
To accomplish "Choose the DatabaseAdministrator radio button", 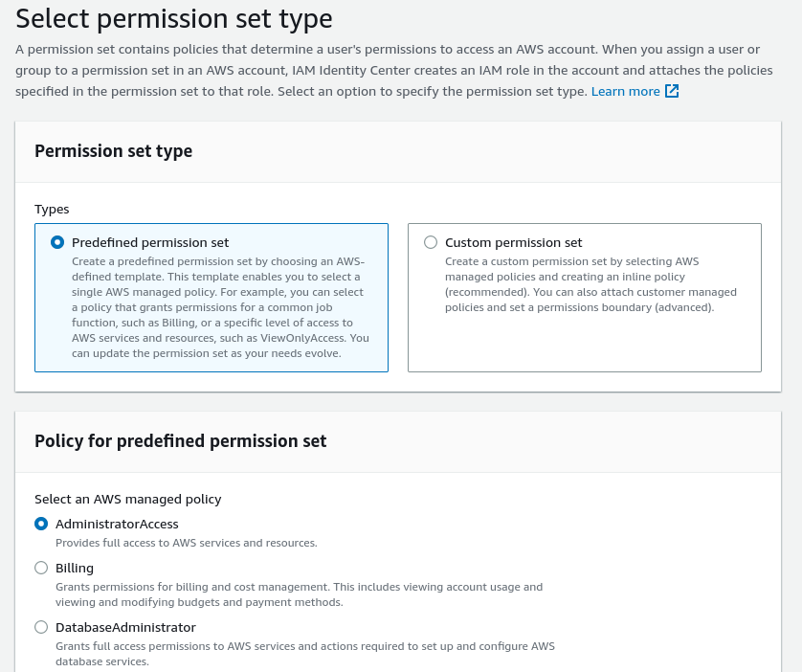I will click(x=41, y=627).
